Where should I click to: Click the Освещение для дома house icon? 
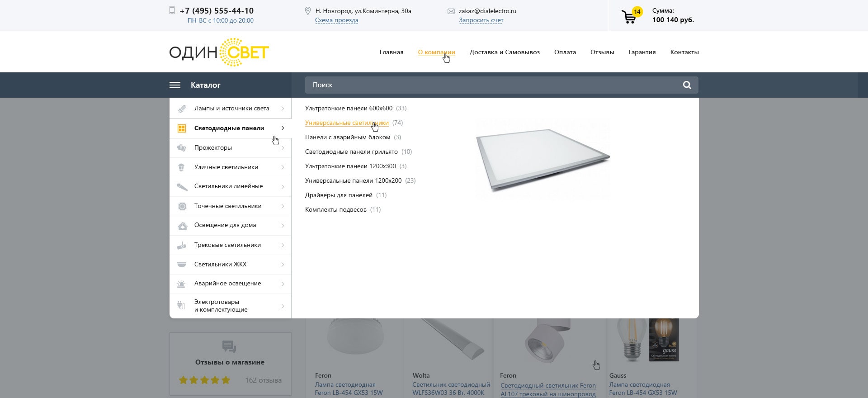pyautogui.click(x=182, y=226)
